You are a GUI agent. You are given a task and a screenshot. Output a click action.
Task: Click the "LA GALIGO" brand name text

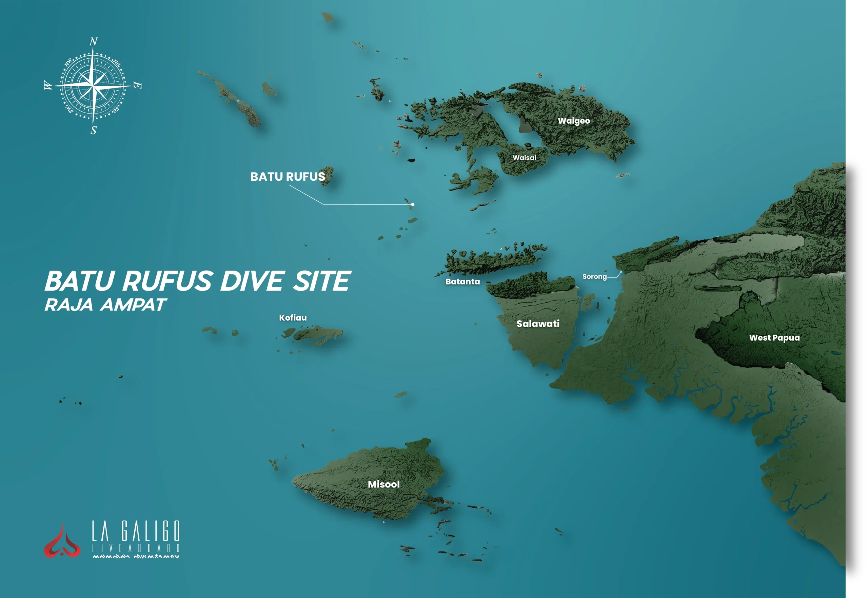136,531
